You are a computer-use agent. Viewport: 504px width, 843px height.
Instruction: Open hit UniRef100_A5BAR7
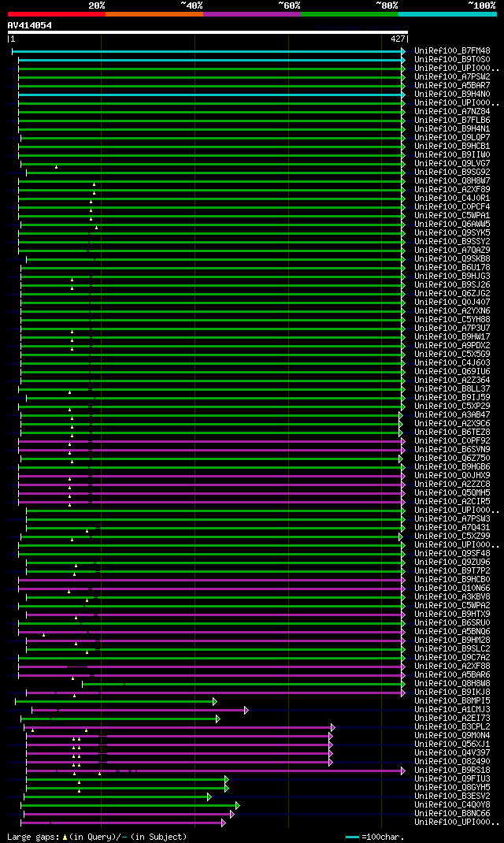click(x=452, y=86)
